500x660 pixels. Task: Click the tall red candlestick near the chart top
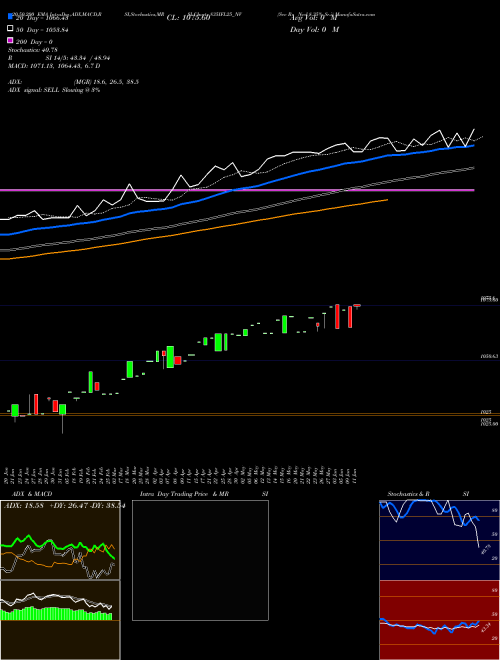tap(337, 317)
